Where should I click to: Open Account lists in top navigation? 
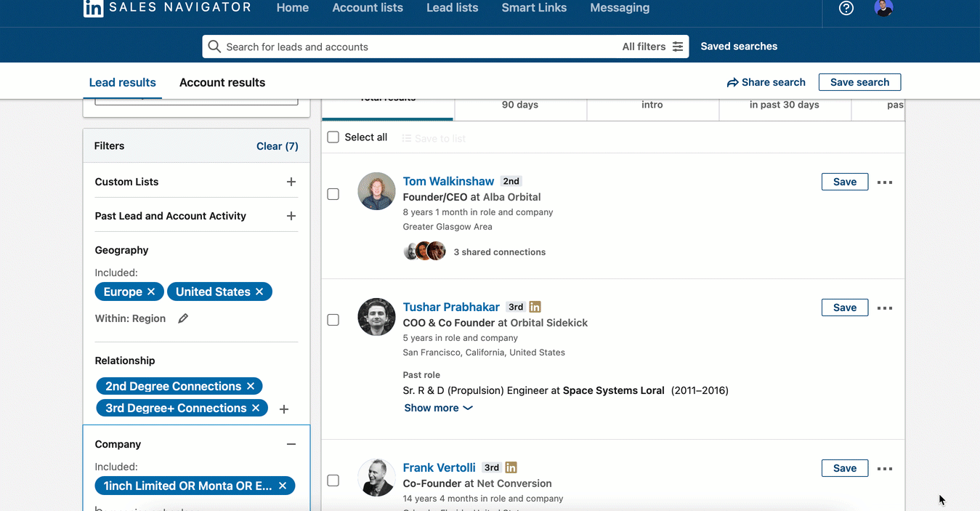click(368, 8)
